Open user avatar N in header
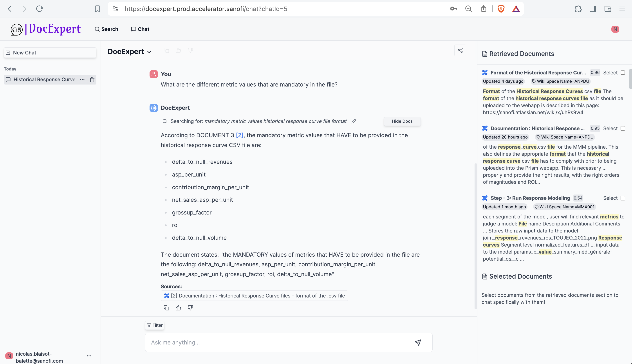This screenshot has width=632, height=364. 615,29
